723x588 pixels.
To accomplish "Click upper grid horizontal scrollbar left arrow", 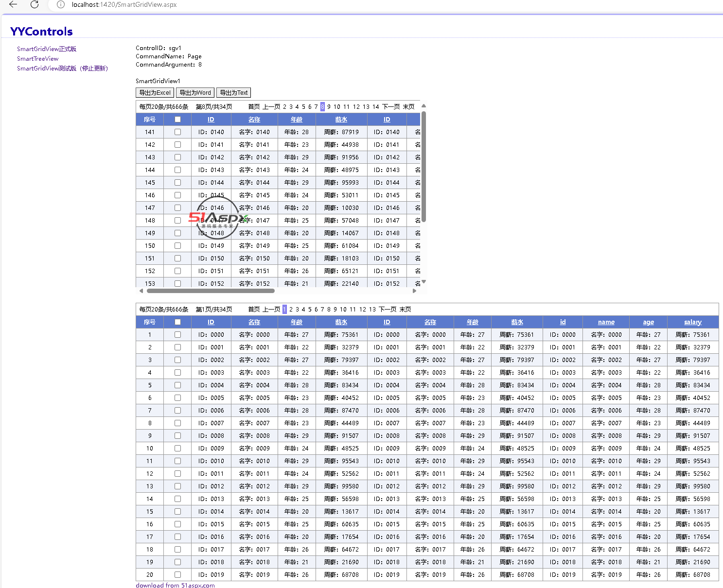I will [141, 291].
